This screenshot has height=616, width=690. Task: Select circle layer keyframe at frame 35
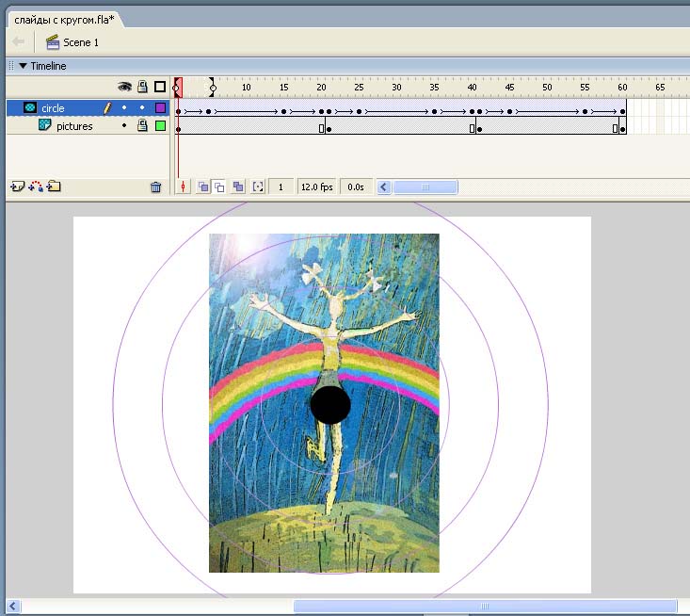tap(434, 111)
